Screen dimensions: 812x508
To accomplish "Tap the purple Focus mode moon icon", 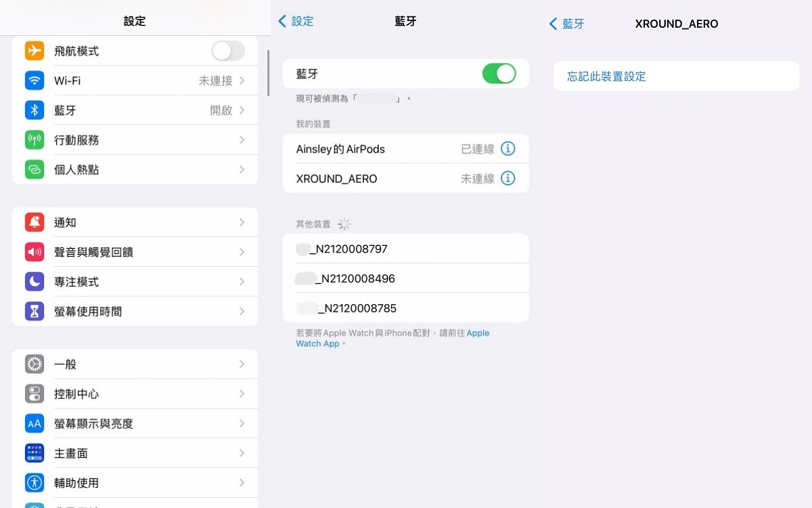I will 35,282.
